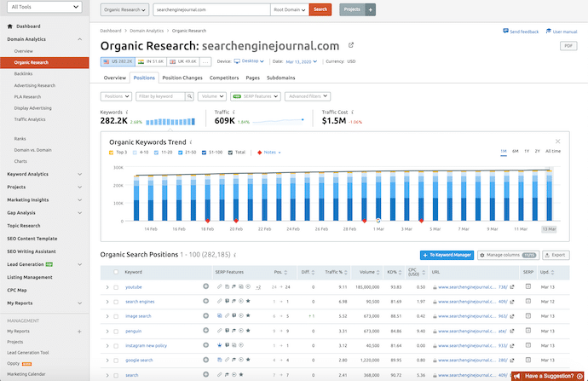Switch to the Position Changes tab
The image size is (588, 381).
click(182, 78)
